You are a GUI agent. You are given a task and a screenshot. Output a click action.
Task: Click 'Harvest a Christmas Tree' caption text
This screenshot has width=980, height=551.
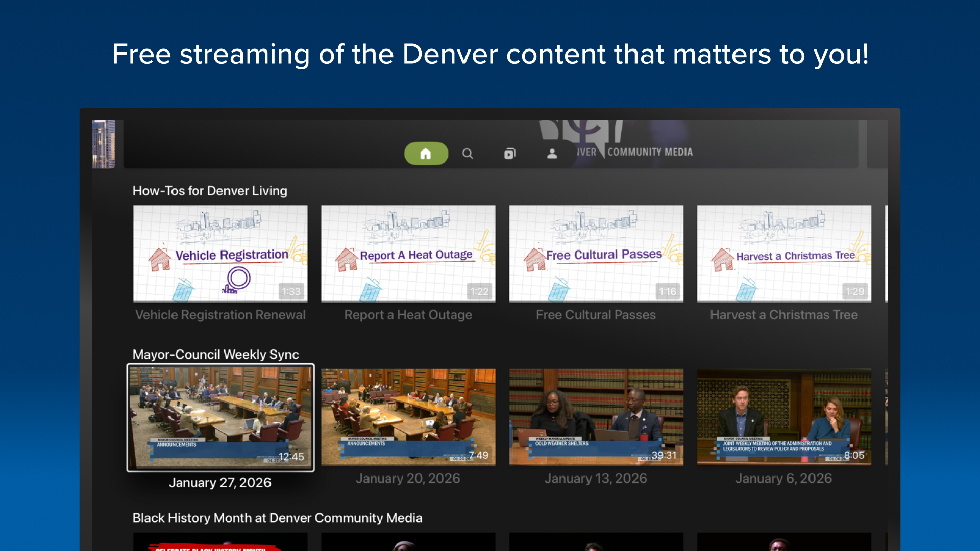point(784,315)
